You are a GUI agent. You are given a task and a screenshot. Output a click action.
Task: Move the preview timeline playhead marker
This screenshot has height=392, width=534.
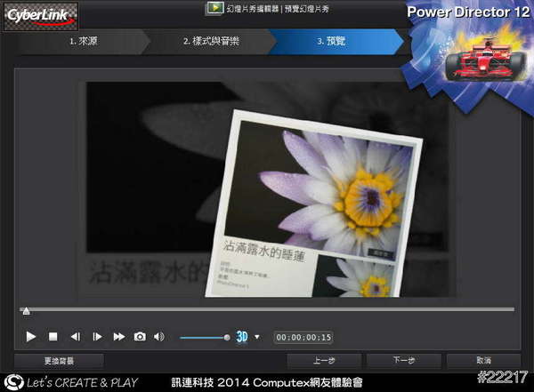26,311
